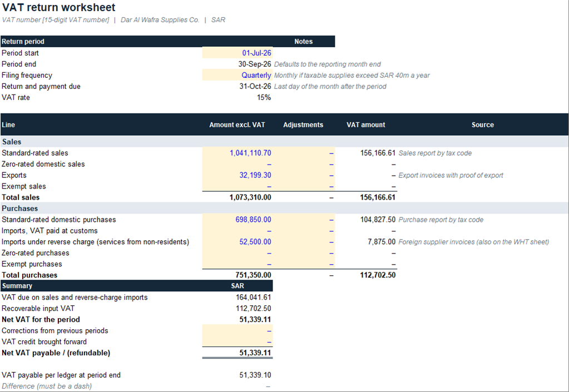
Task: Click the Total sales amount 1,073,310.00
Action: click(250, 197)
